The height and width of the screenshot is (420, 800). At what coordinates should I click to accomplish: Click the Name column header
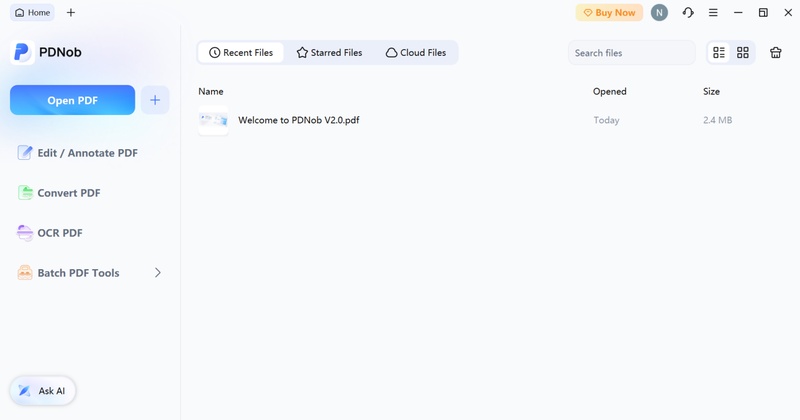pyautogui.click(x=211, y=91)
